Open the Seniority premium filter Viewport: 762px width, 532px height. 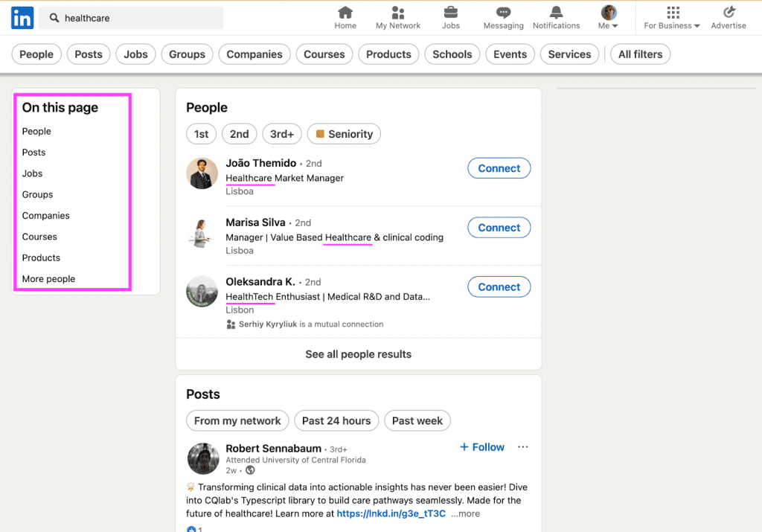(344, 134)
